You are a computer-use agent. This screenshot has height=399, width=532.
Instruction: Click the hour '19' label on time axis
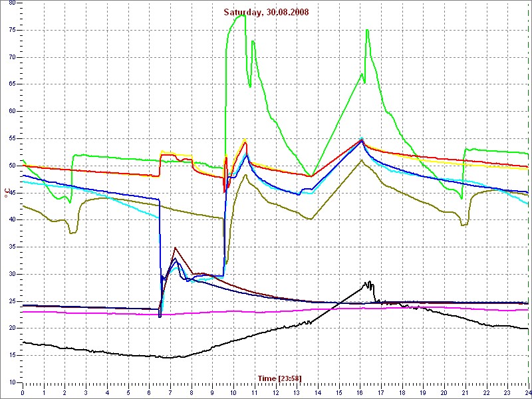click(x=423, y=393)
